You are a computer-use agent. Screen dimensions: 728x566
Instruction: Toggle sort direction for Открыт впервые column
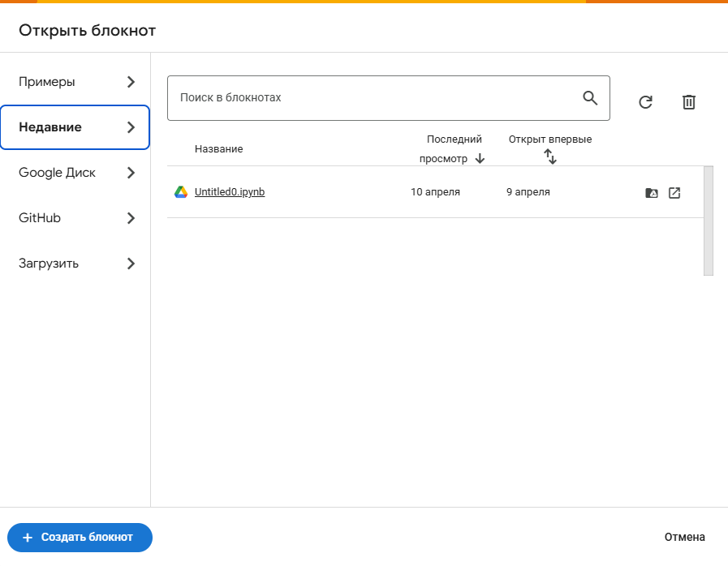tap(550, 156)
